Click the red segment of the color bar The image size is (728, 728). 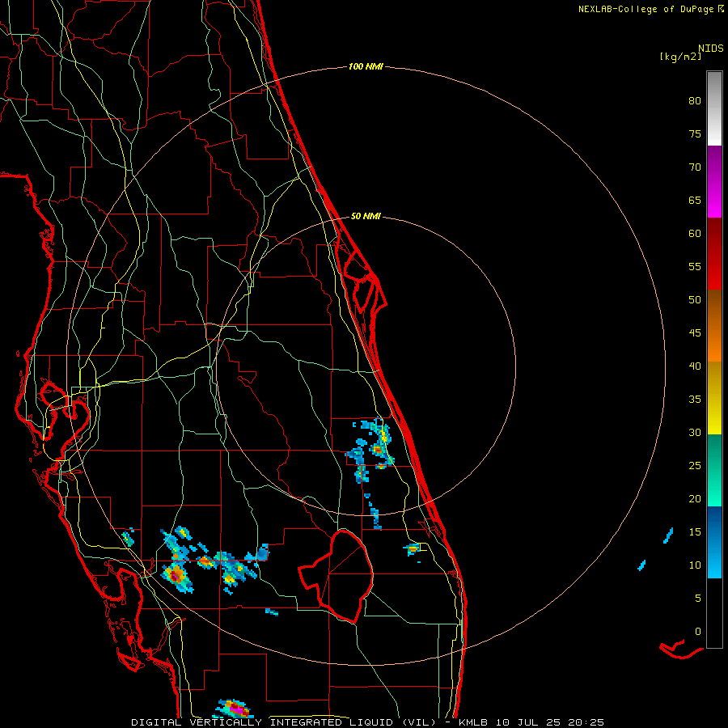[714, 253]
